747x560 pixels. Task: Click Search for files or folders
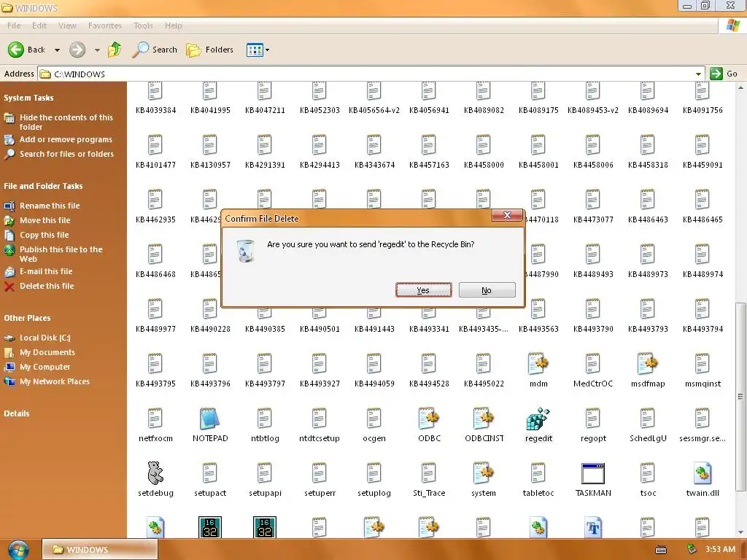(66, 154)
